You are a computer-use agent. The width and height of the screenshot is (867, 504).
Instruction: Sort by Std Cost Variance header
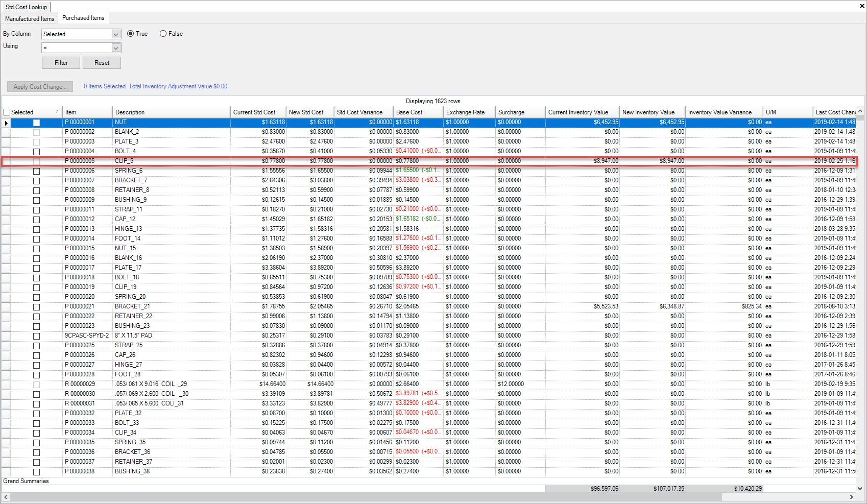pos(364,112)
